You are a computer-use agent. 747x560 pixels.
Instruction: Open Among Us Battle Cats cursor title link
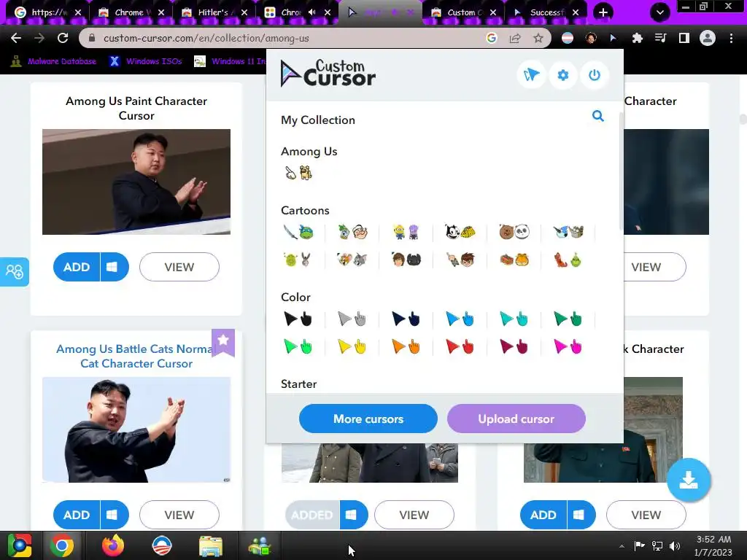coord(136,356)
